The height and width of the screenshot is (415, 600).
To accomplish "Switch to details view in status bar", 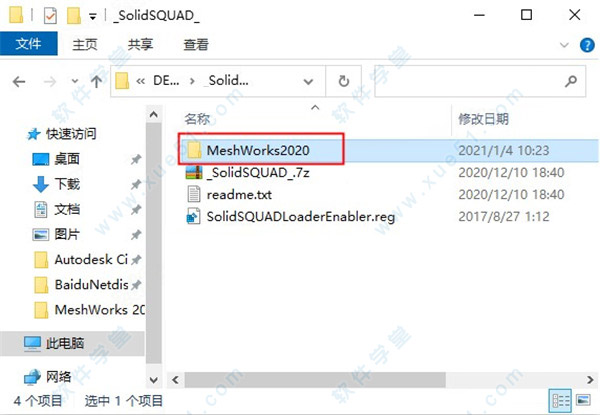I will point(561,401).
